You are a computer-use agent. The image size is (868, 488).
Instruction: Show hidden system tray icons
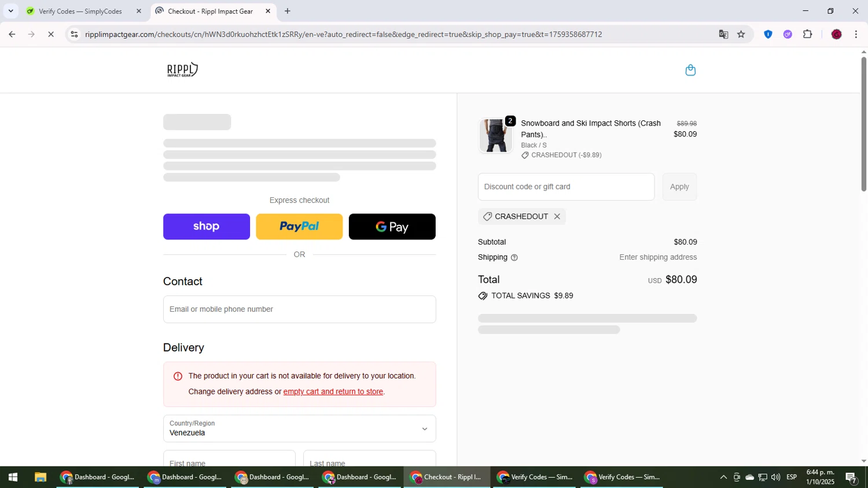point(723,478)
